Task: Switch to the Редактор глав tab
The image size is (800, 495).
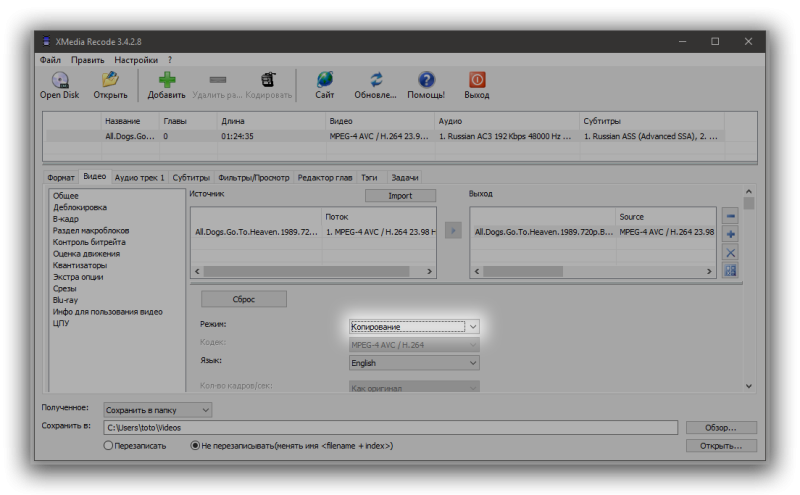Action: (x=324, y=178)
